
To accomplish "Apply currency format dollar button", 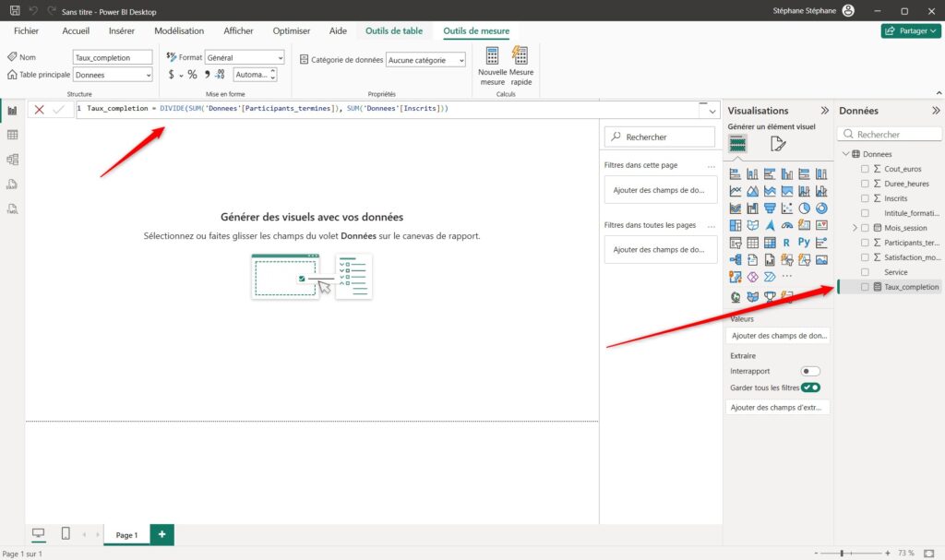I will point(171,74).
